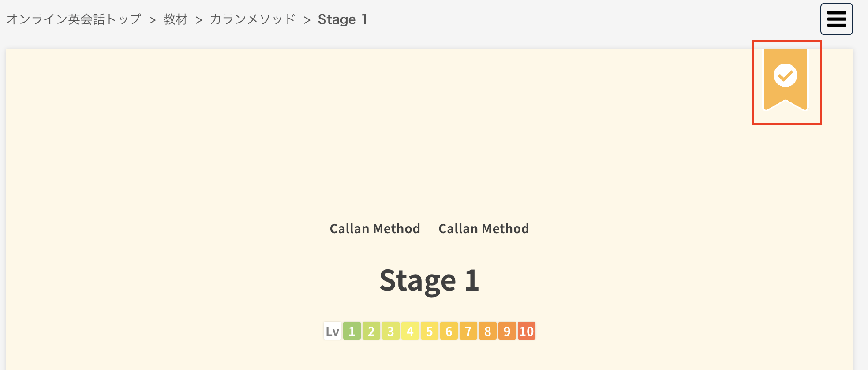Select level 3 badge
This screenshot has height=370, width=868.
click(x=391, y=331)
